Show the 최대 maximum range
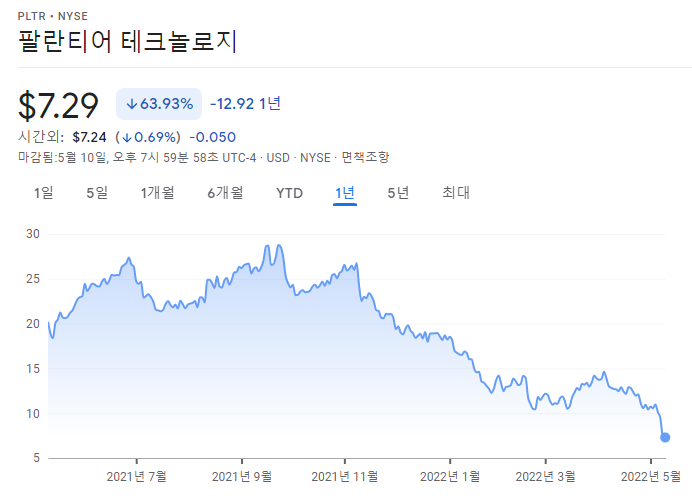The image size is (692, 498). tap(456, 193)
